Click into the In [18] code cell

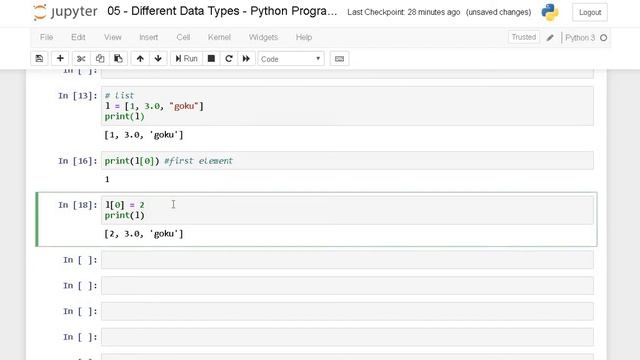(x=347, y=210)
